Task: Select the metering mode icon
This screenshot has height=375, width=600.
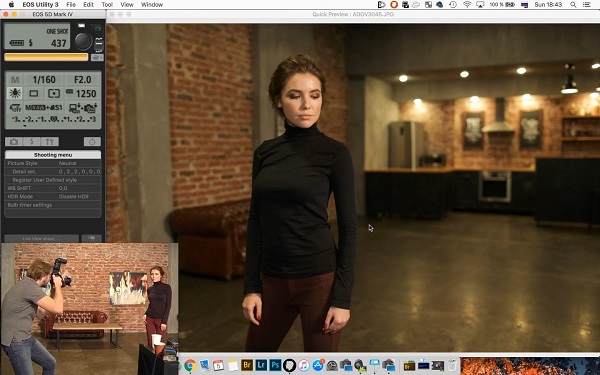Action: (x=54, y=93)
